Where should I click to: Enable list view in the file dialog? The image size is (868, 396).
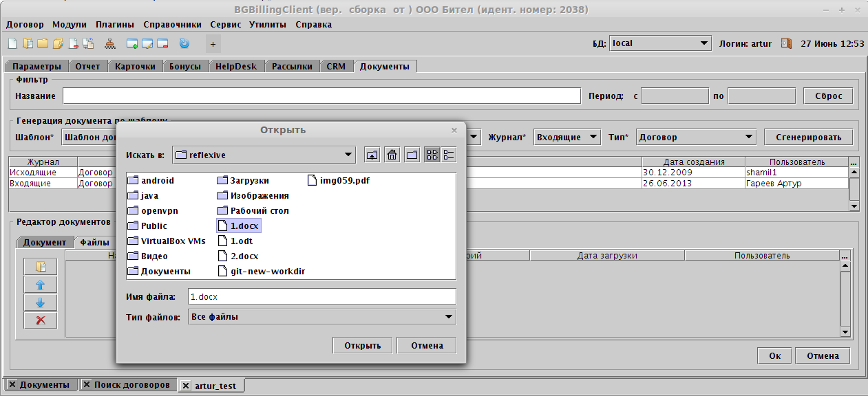[x=448, y=154]
